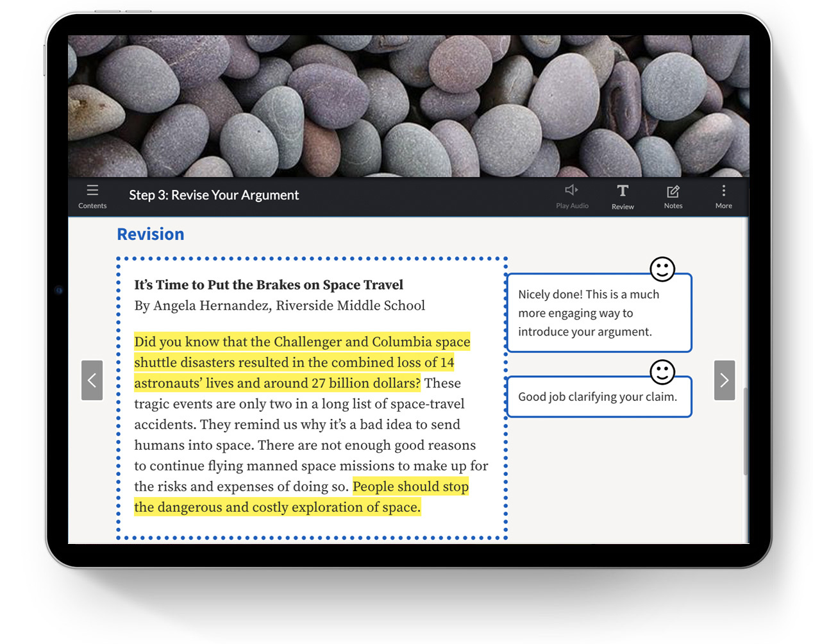Click the highlighted 'Did you know' opening question
This screenshot has width=813, height=644.
302,362
